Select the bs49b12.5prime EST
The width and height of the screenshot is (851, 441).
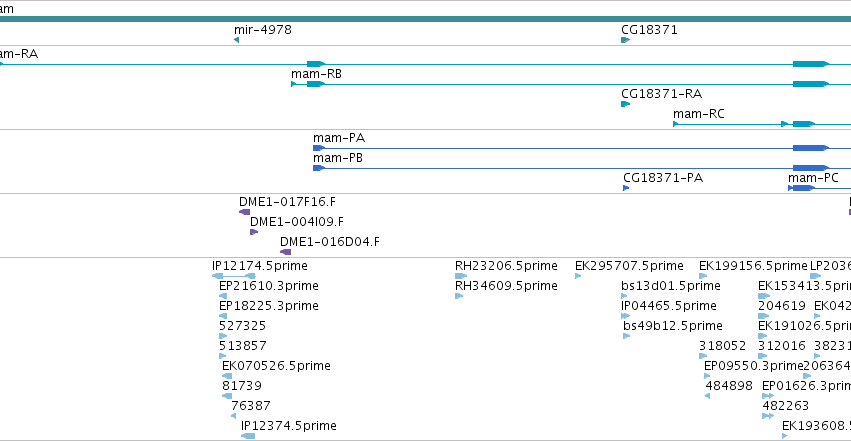[x=673, y=326]
